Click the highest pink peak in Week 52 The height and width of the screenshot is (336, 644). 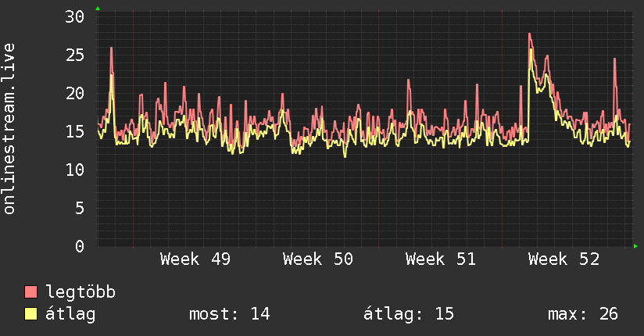pos(530,34)
